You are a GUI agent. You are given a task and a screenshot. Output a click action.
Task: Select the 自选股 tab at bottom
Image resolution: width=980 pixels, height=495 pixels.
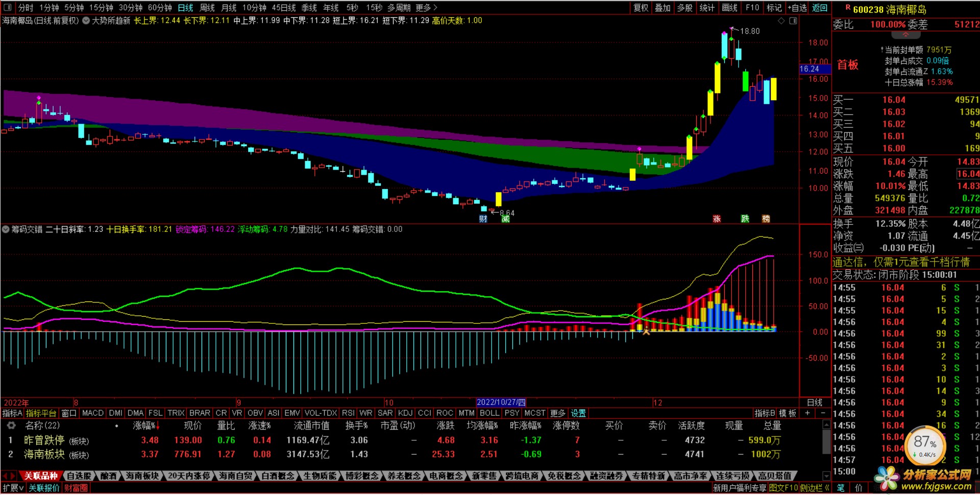pos(79,476)
